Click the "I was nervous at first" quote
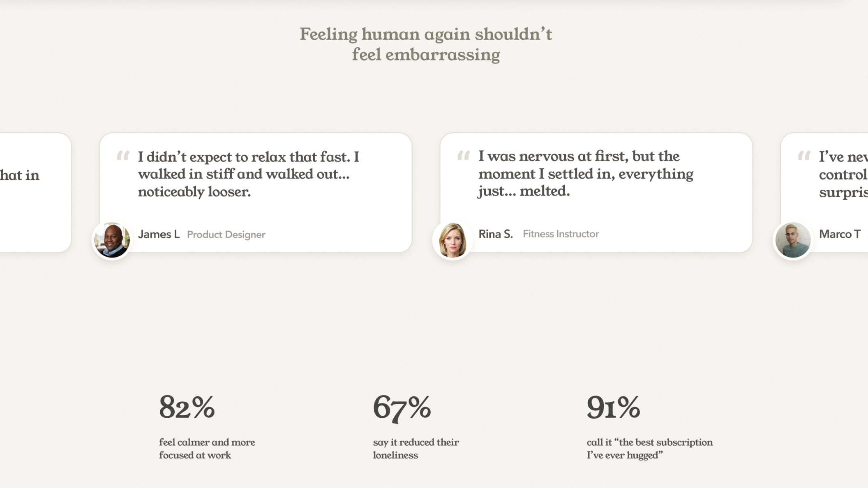The width and height of the screenshot is (868, 488). point(585,174)
